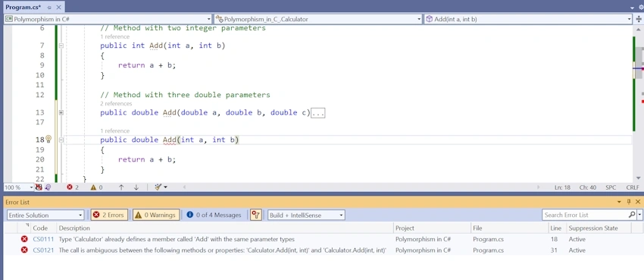Close the Program.cs tab
644x280 pixels.
(x=59, y=8)
